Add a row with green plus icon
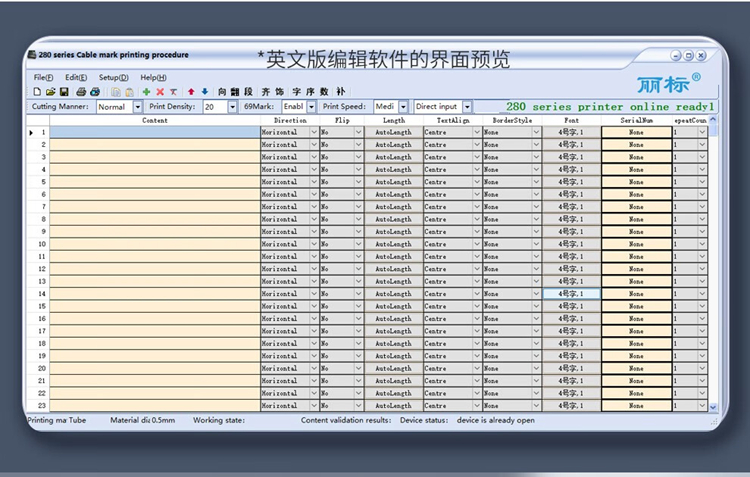Screen dimensions: 750x477 pyautogui.click(x=147, y=91)
